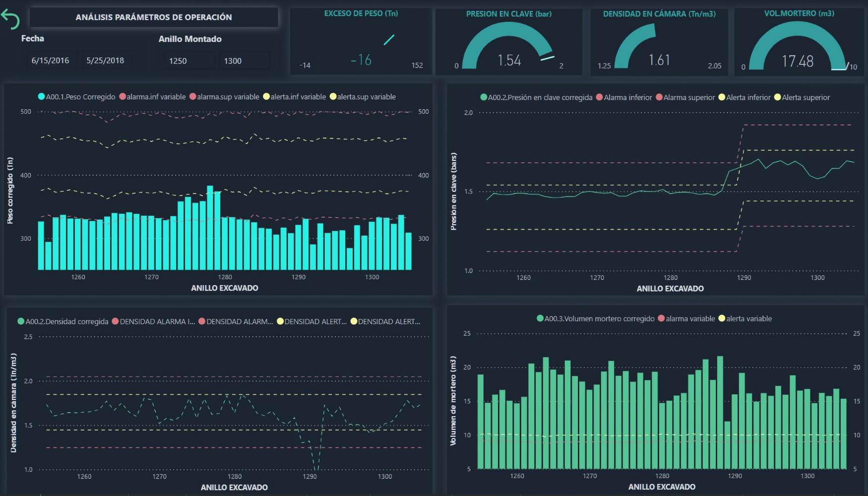Click the EXCESO DE PESO (Tn) title
The width and height of the screenshot is (868, 496).
pyautogui.click(x=361, y=13)
